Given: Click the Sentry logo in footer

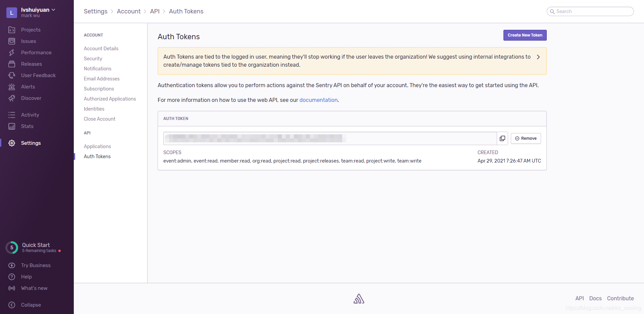Looking at the screenshot, I should [x=359, y=299].
